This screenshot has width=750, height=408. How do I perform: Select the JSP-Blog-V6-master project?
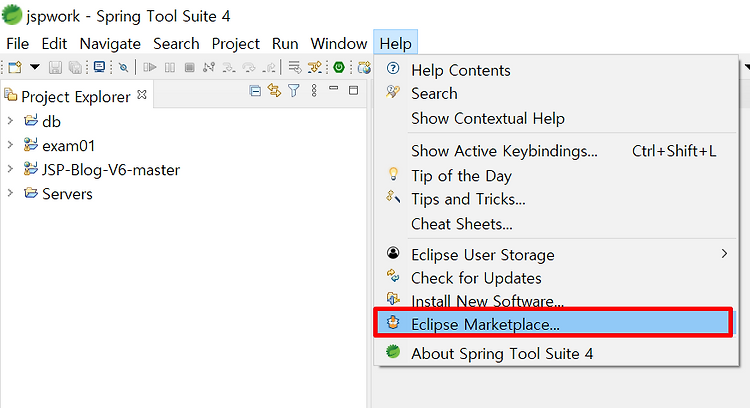tap(110, 170)
